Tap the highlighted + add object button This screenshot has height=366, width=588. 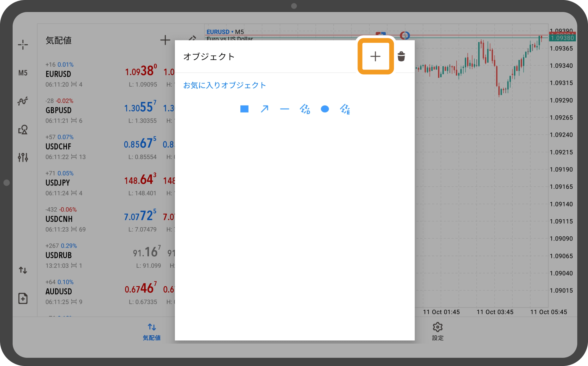tap(375, 57)
